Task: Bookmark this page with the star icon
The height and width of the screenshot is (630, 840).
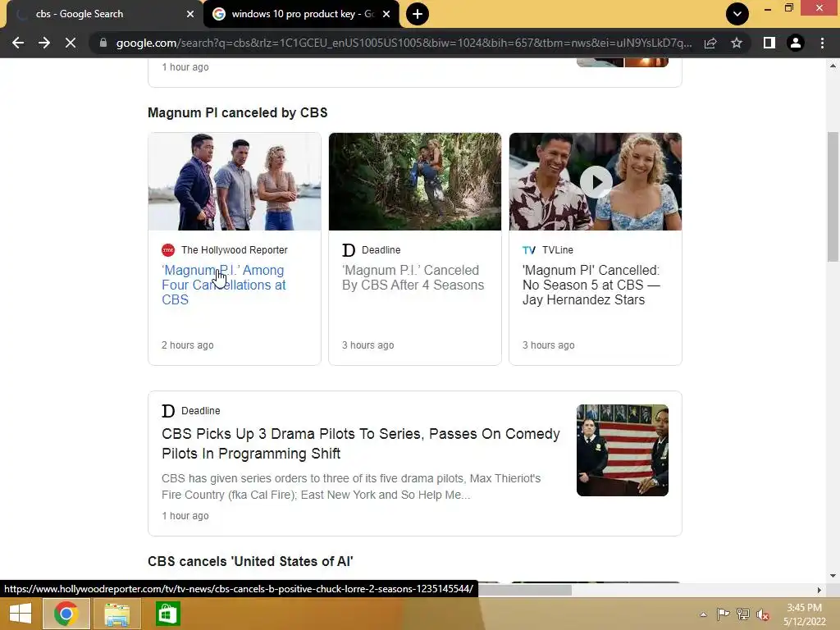Action: [737, 43]
